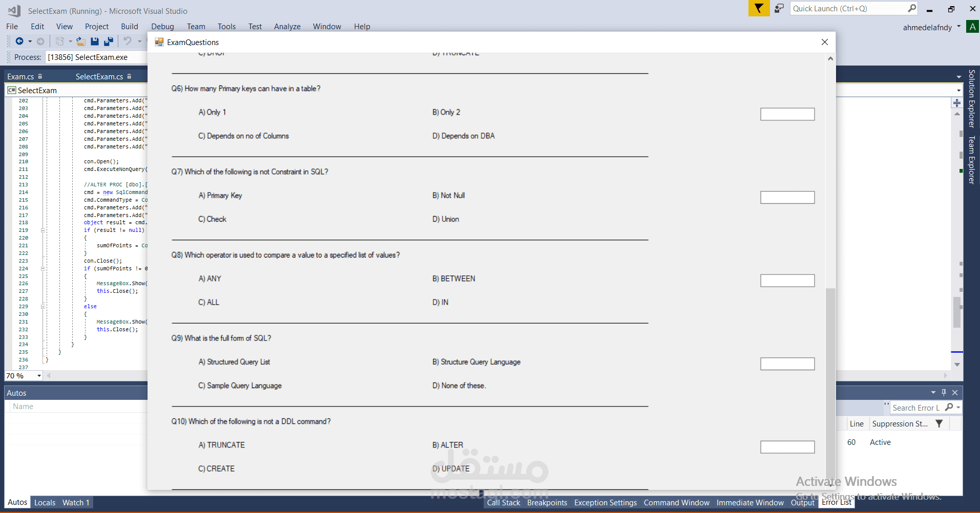Collapse the code block at line 219
Screen dimensions: 980x513
point(43,230)
